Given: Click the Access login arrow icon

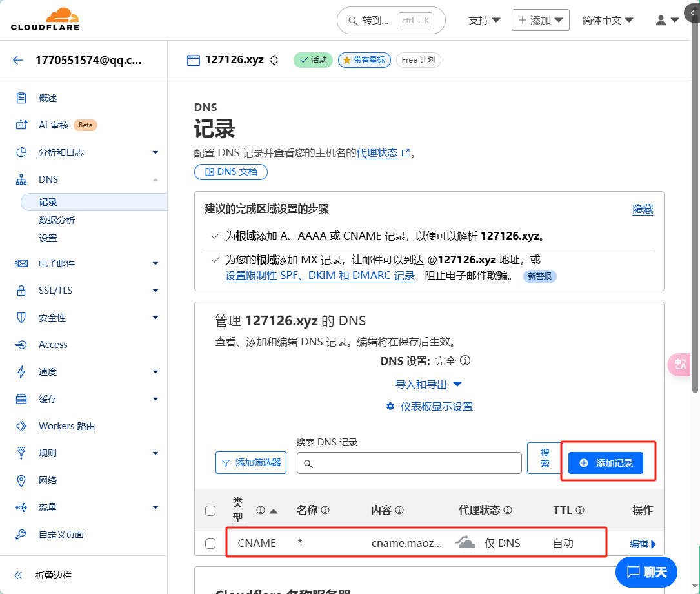Looking at the screenshot, I should click(x=21, y=345).
